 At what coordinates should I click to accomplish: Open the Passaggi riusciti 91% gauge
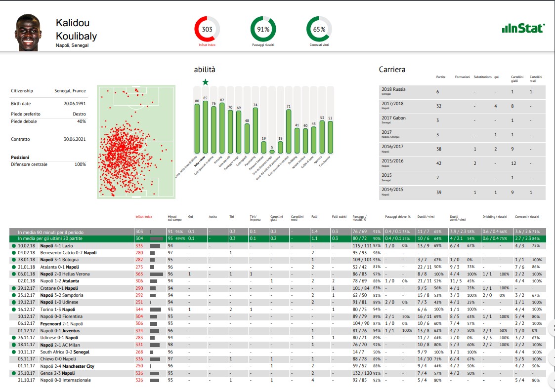(x=262, y=28)
